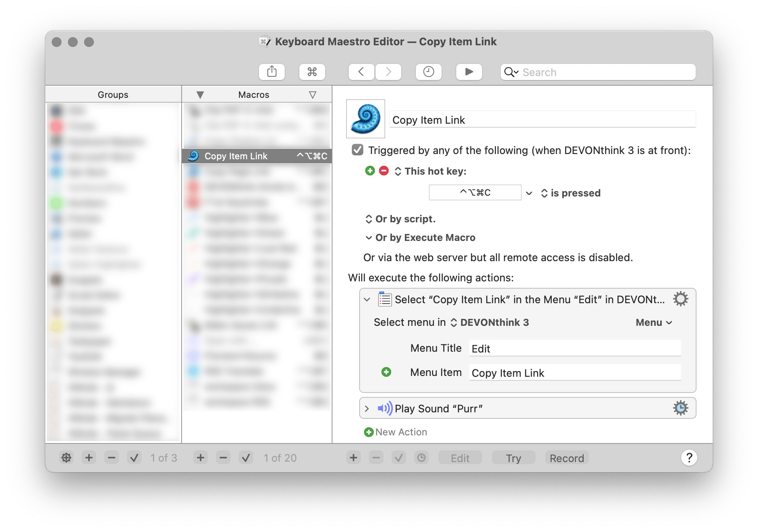Uncheck the Triggered by any of the following checkbox
Viewport: 758px width, 532px height.
358,150
